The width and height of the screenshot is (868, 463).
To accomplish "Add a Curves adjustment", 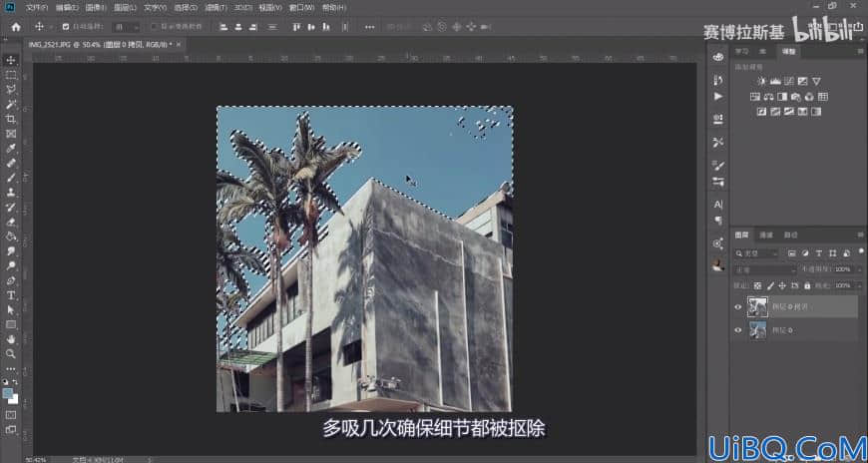I will click(789, 82).
